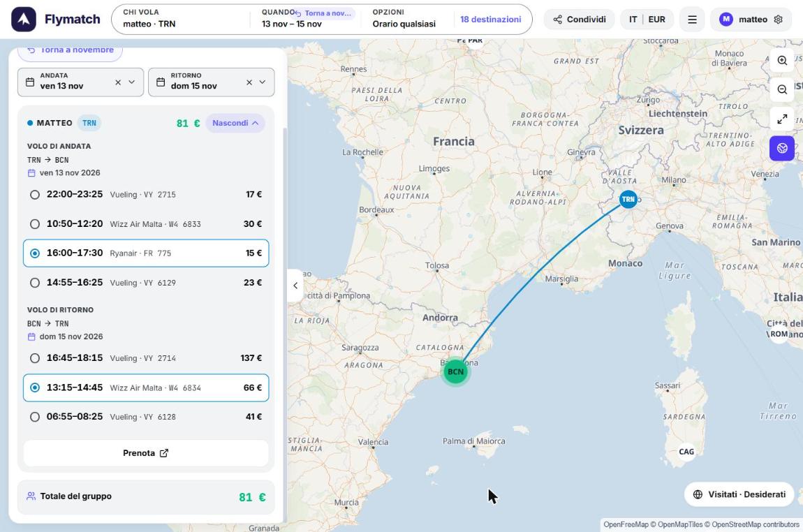
Task: Open matteo account settings gear
Action: coord(779,20)
